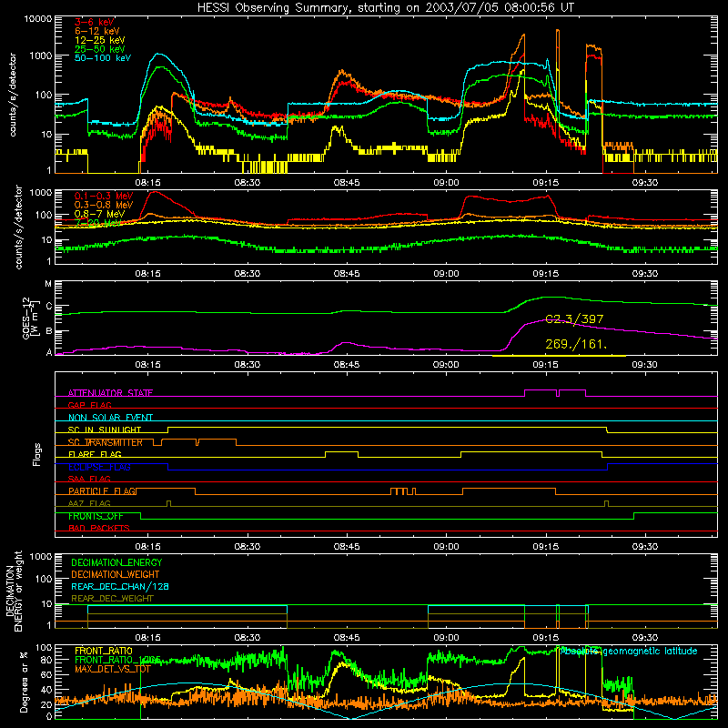
Task: Click the C2.3/397 flare annotation
Action: pyautogui.click(x=574, y=319)
